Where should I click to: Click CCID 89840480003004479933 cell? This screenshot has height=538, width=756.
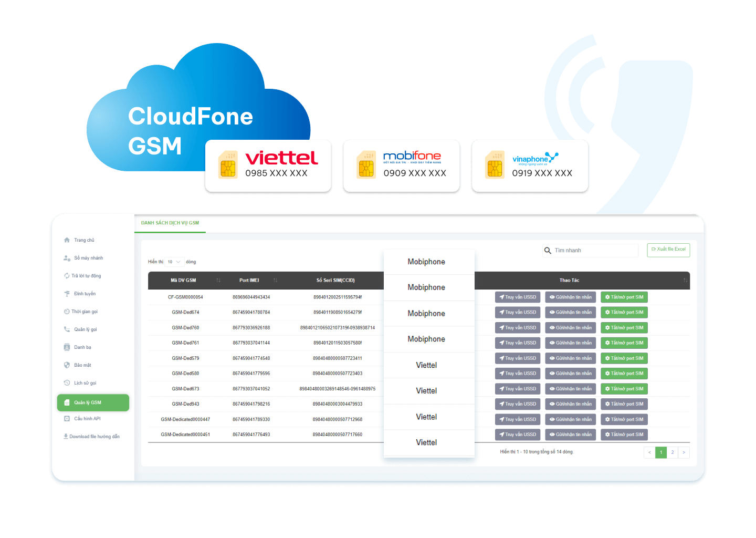tap(338, 404)
